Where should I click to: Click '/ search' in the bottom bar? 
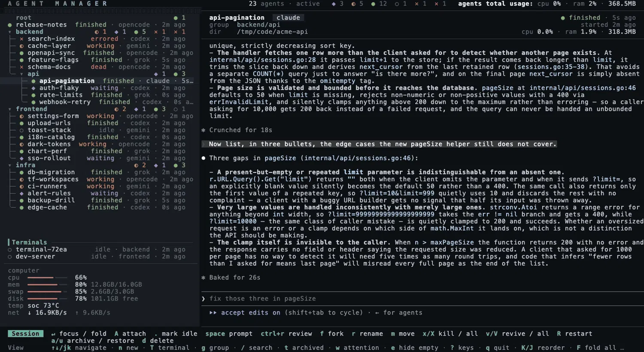[257, 348]
